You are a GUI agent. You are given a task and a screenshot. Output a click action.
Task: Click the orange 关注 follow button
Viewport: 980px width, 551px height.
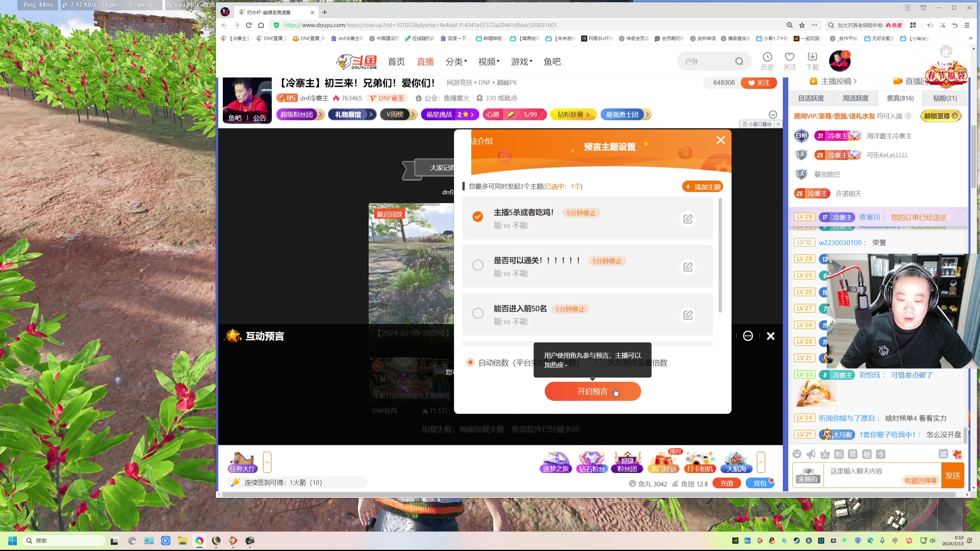click(759, 83)
